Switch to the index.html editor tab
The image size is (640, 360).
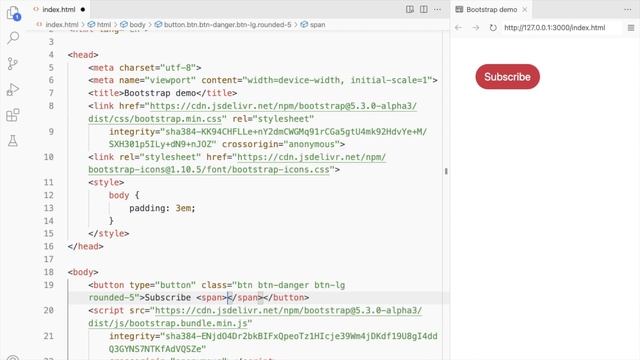[x=59, y=9]
